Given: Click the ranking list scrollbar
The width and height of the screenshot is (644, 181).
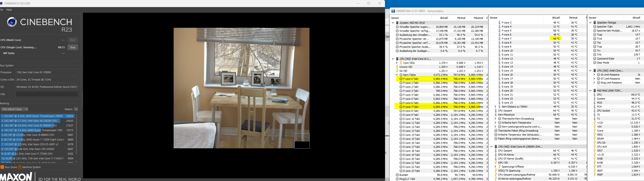Looking at the screenshot, I should pyautogui.click(x=76, y=135).
